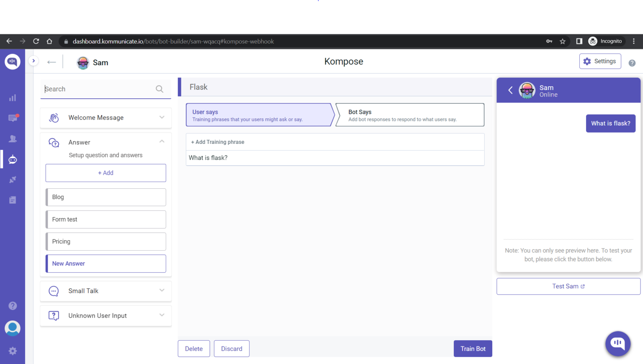Screen dimensions: 643x364
Task: Open the Test Sam link
Action: click(568, 286)
